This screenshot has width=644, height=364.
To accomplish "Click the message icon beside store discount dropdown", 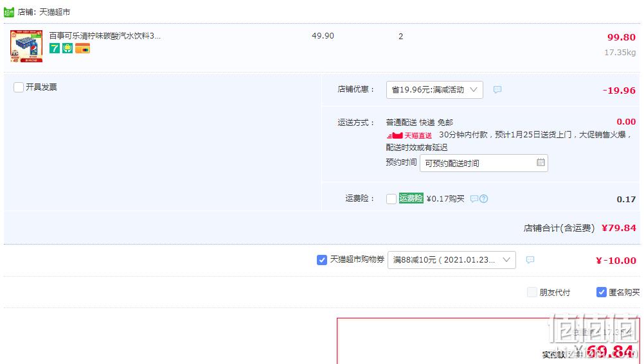I will point(497,89).
